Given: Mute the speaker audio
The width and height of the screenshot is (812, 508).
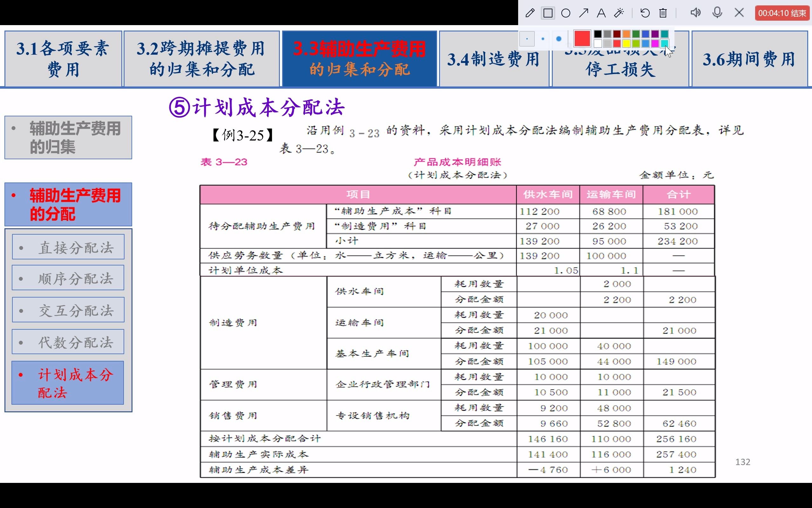Looking at the screenshot, I should click(695, 13).
